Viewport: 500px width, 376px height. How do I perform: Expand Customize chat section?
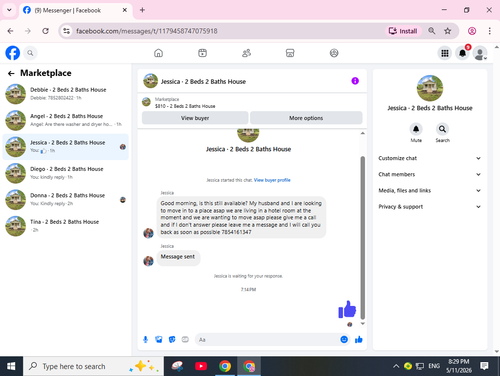(x=430, y=158)
